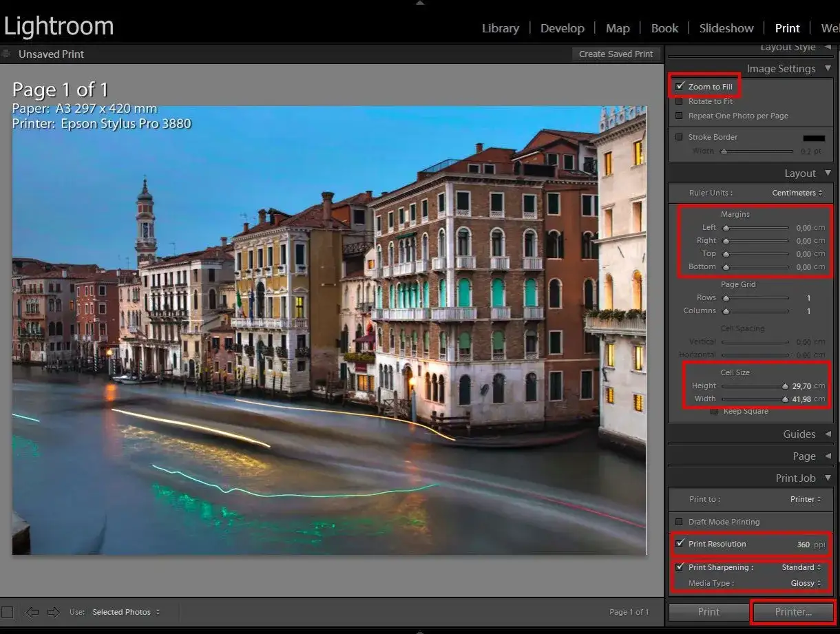Go to the next page arrow
840x634 pixels.
click(x=53, y=612)
